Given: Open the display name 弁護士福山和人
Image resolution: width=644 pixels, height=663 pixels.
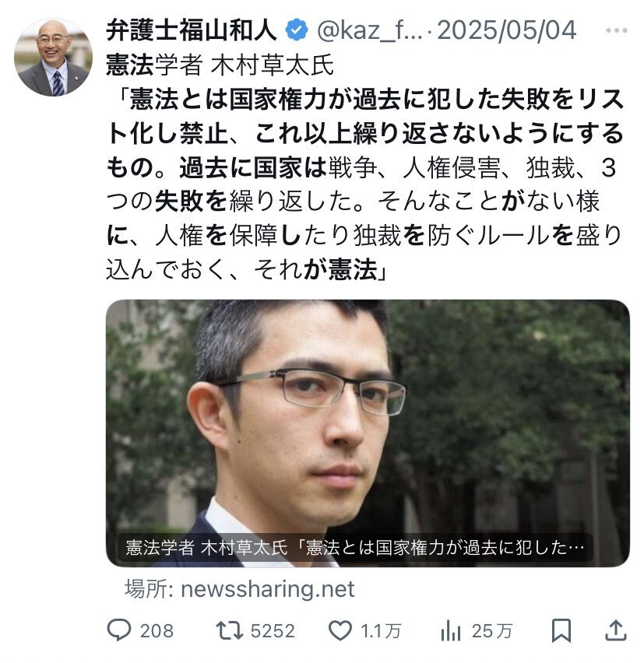Looking at the screenshot, I should (x=192, y=30).
